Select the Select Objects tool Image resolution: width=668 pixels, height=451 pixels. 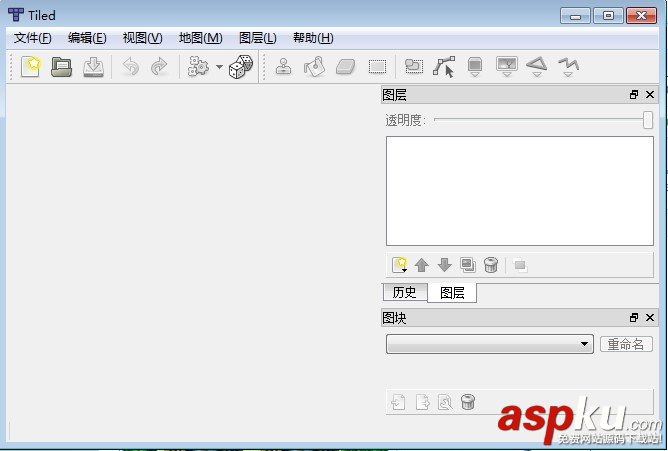click(413, 66)
